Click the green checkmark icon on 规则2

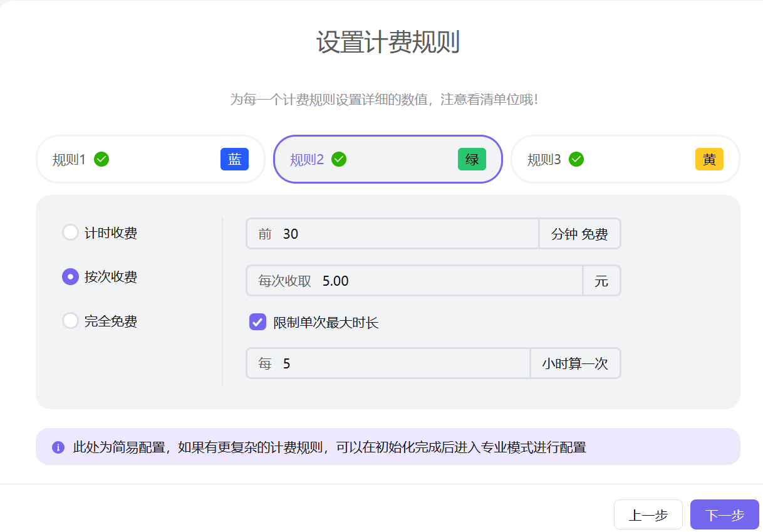point(339,159)
